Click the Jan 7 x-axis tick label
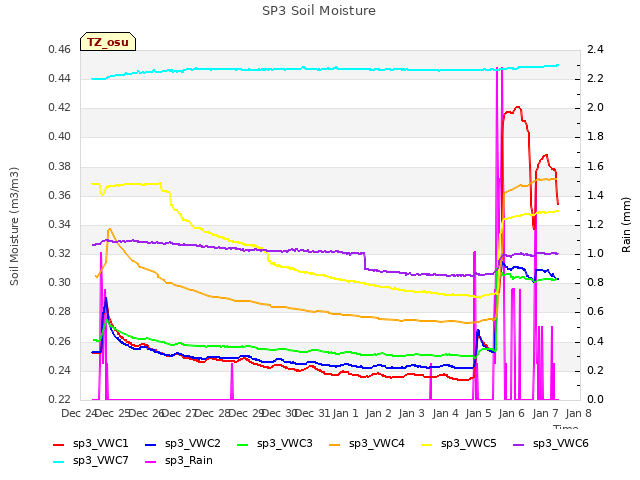 point(545,413)
